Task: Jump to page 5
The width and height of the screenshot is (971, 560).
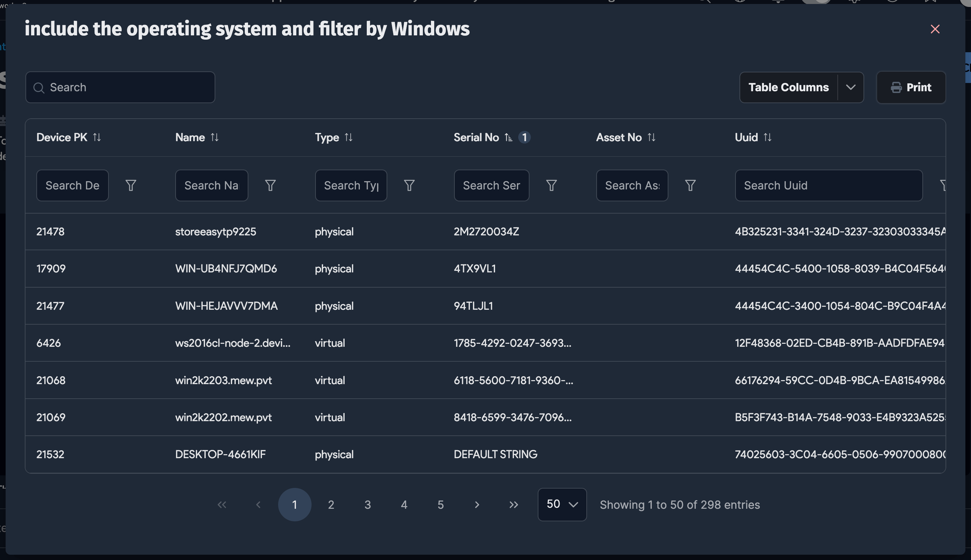Action: click(441, 504)
